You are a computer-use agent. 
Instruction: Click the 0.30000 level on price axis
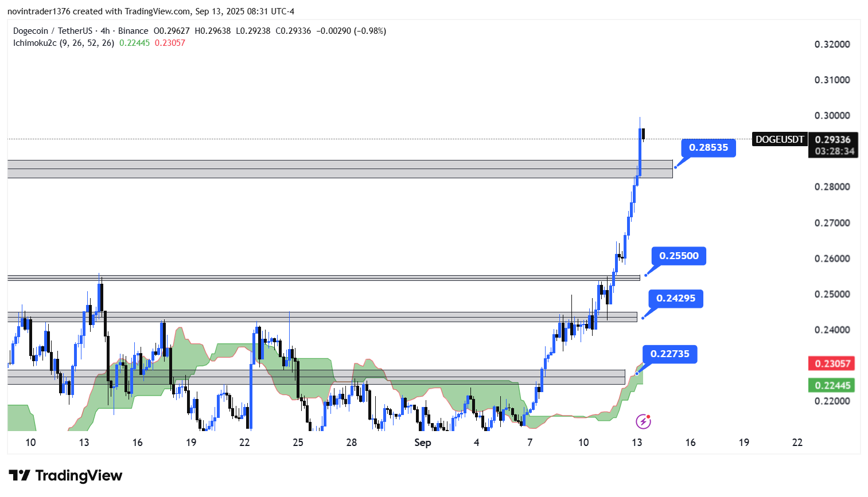click(832, 115)
